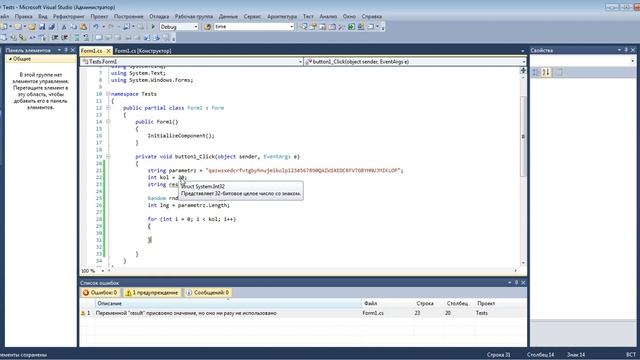Pin the Список ошибок panel
This screenshot has height=360, width=640.
coord(516,282)
